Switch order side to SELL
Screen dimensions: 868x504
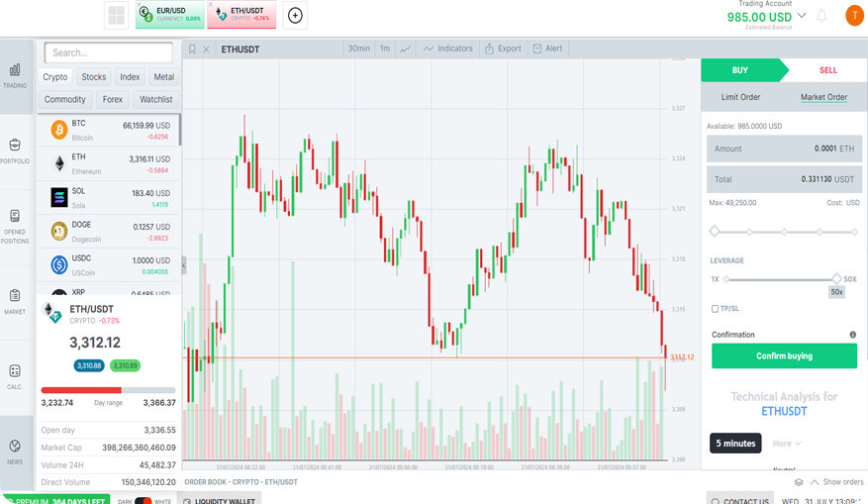(827, 70)
